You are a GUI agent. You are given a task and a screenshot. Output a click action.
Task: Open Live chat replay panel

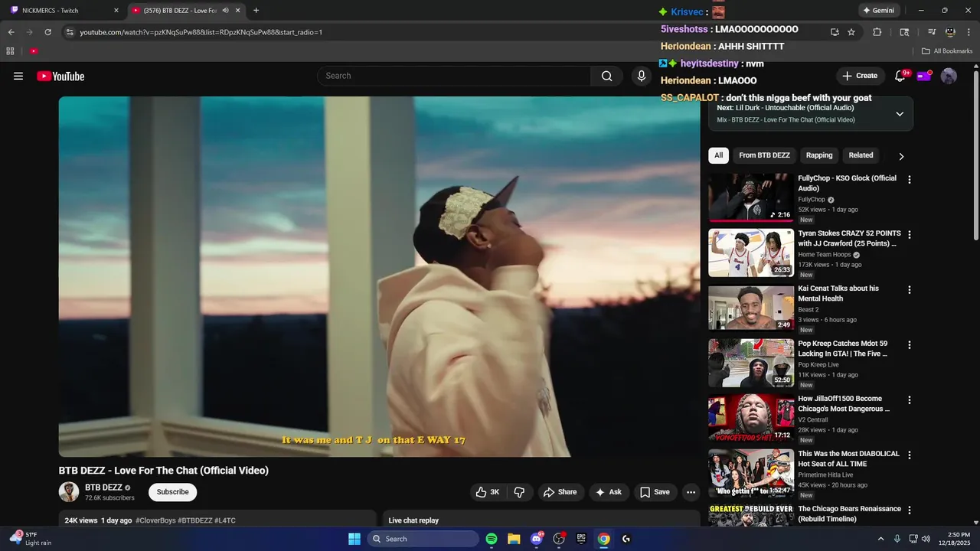(x=413, y=520)
